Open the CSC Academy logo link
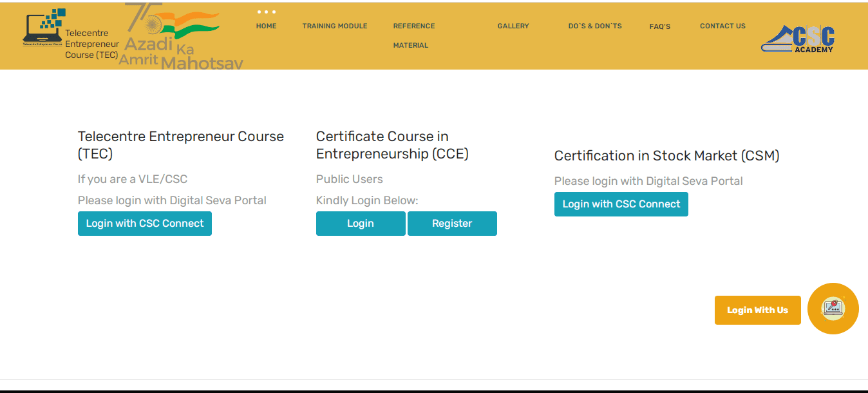 (798, 38)
